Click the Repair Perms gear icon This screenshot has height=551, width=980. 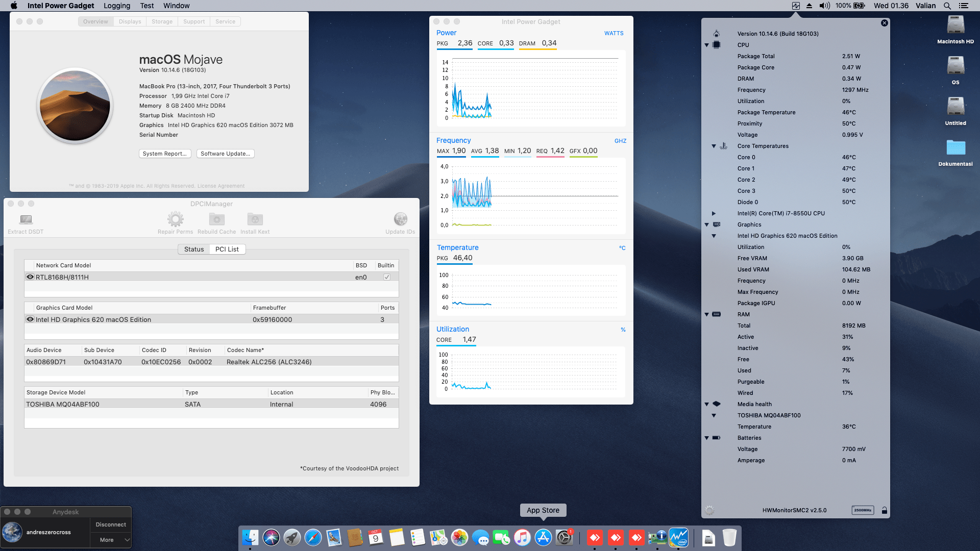[x=176, y=218]
